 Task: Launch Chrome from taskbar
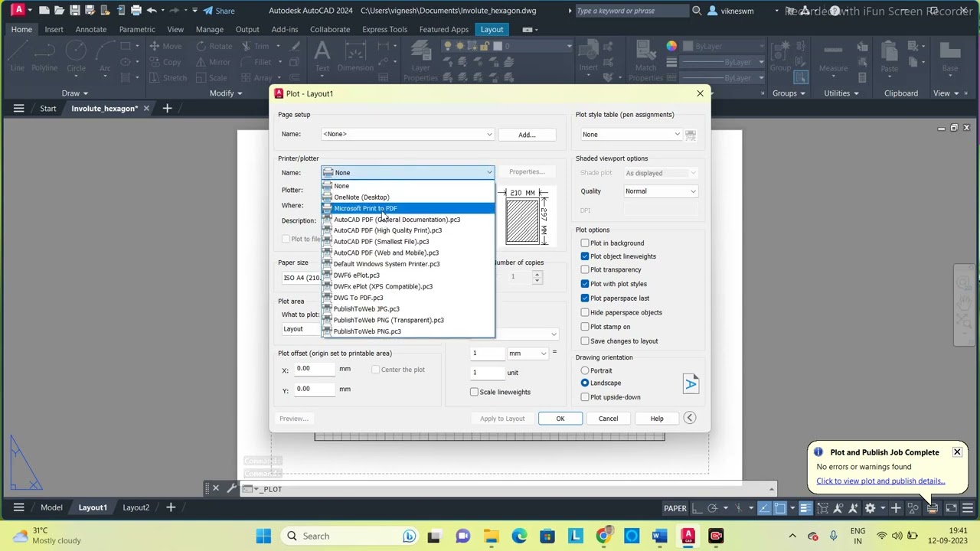[x=603, y=536]
